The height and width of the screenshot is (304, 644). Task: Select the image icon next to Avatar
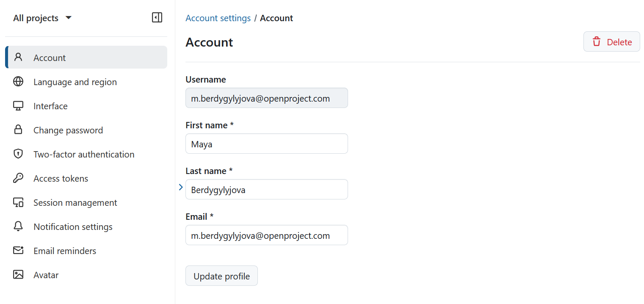[18, 275]
